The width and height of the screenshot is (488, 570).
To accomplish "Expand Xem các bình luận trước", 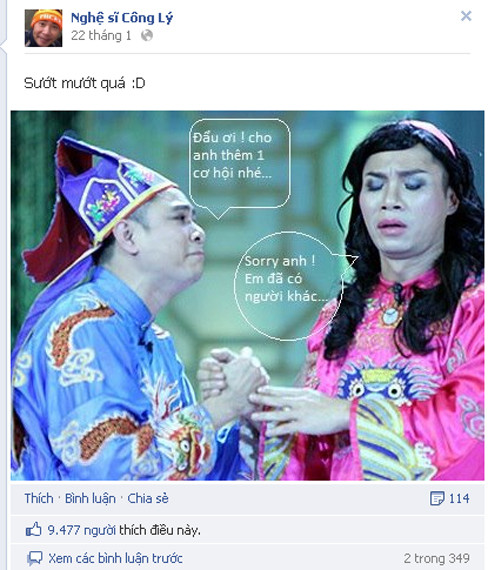I will point(116,558).
